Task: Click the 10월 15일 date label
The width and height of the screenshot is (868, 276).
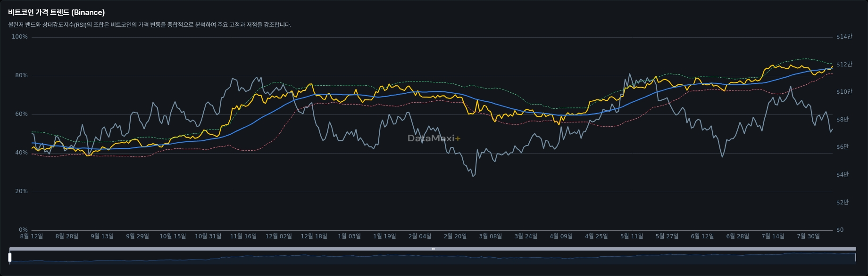Action: 173,236
